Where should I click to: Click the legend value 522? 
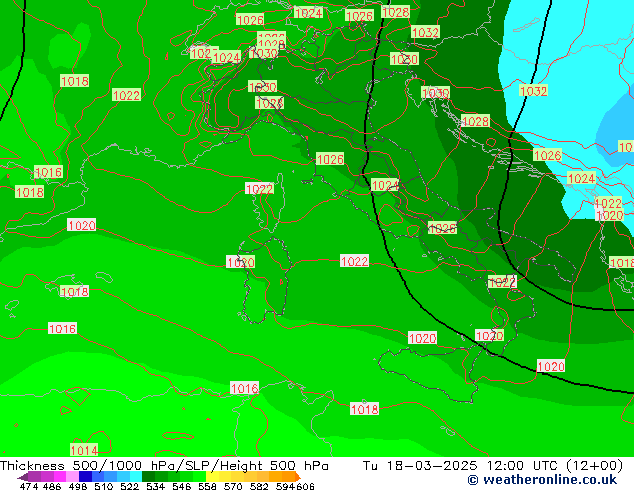pyautogui.click(x=130, y=486)
